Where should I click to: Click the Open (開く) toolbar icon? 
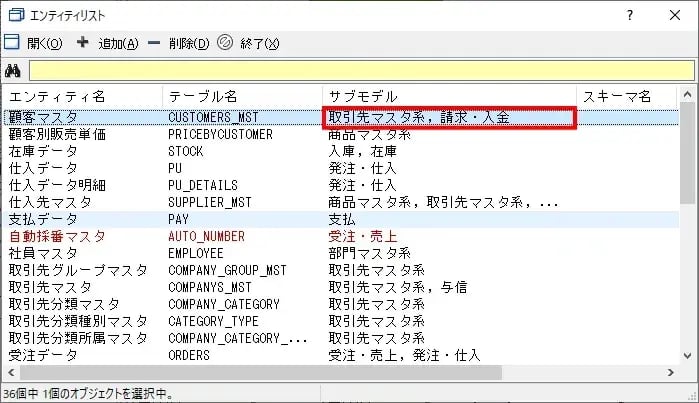(x=12, y=43)
